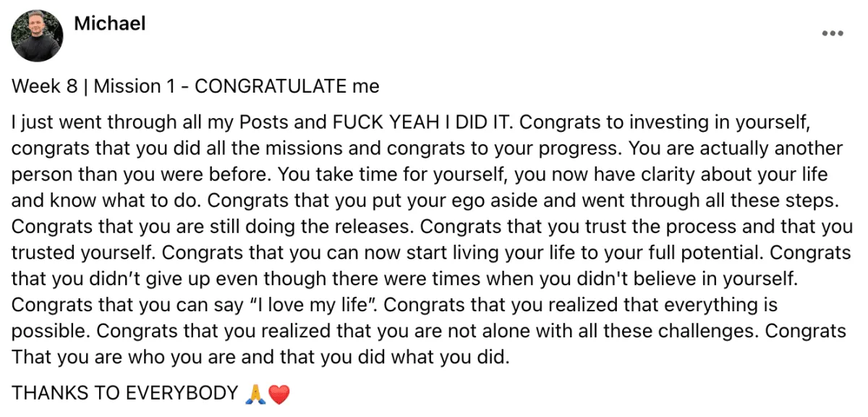Open the three-dot post options menu
The width and height of the screenshot is (868, 417).
833,33
